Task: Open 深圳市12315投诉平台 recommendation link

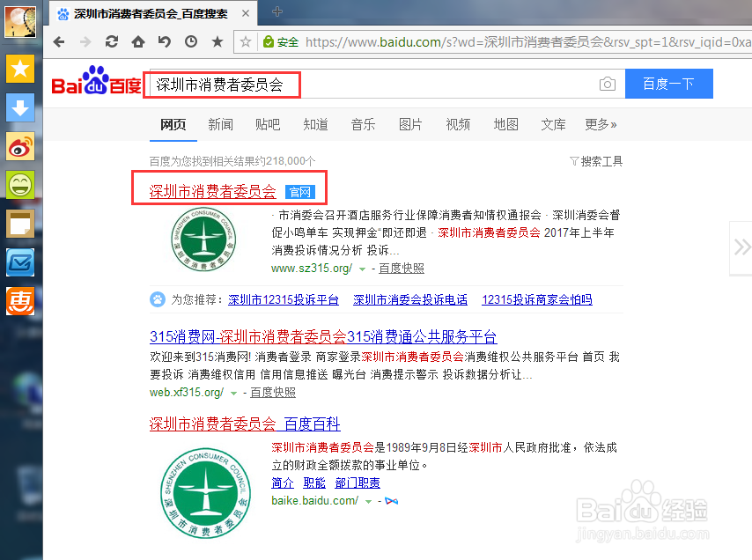Action: (284, 299)
